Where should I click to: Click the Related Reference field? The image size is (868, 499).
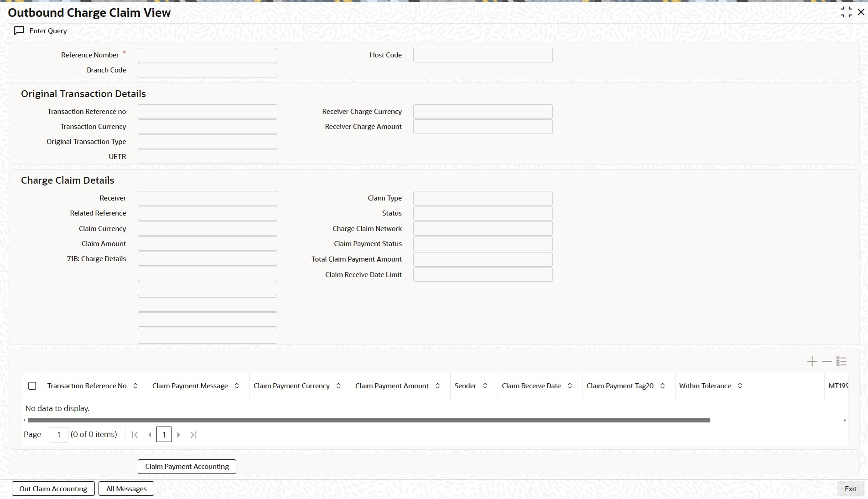pyautogui.click(x=208, y=213)
